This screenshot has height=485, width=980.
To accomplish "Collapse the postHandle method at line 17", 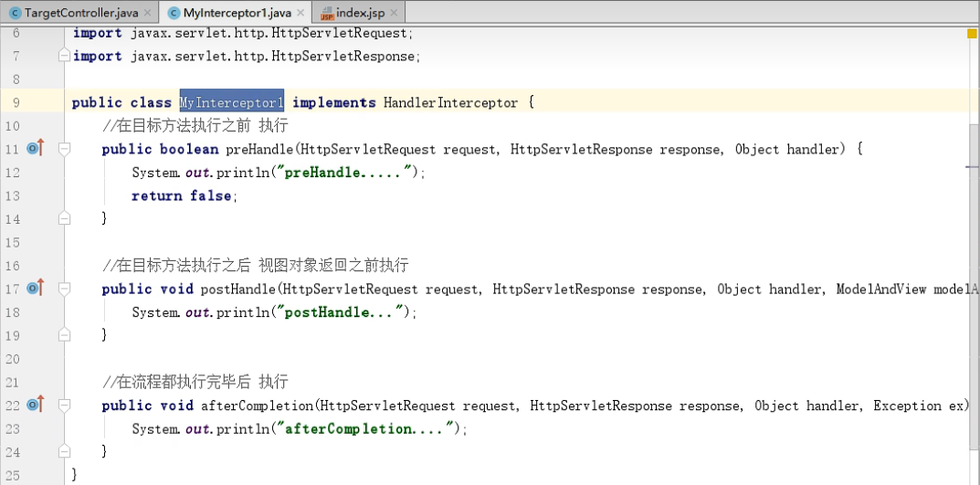I will [x=64, y=288].
